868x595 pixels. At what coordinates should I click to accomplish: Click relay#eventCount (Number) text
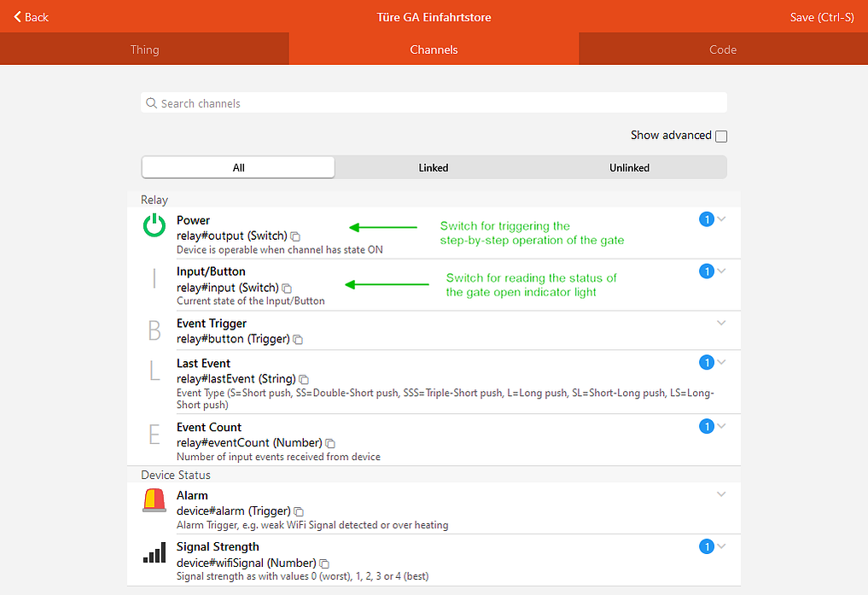pos(249,443)
